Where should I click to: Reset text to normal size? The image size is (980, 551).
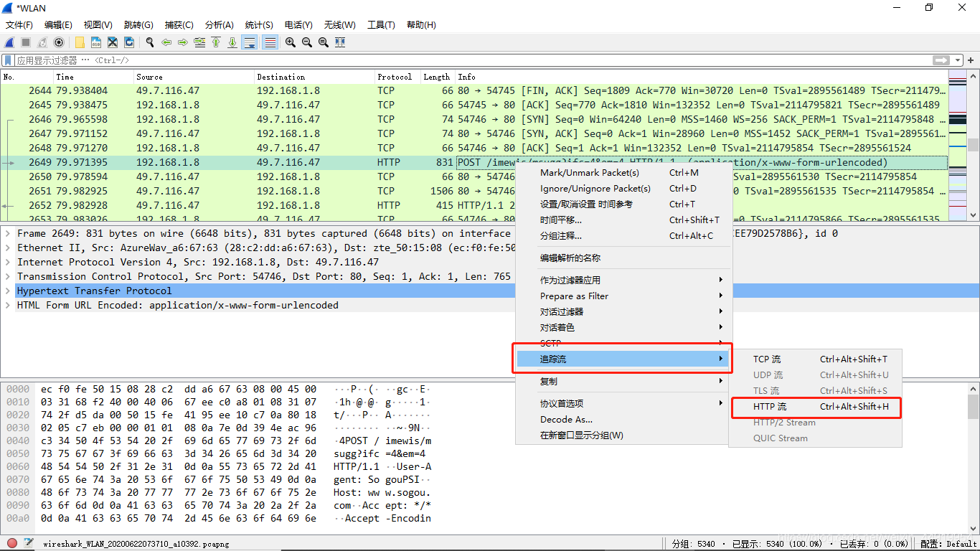[x=324, y=42]
